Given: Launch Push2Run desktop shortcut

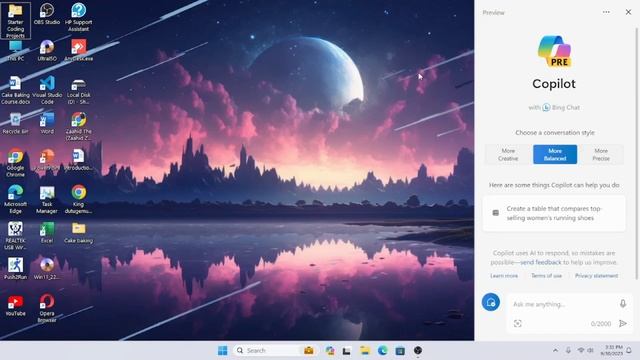Looking at the screenshot, I should pos(16,269).
